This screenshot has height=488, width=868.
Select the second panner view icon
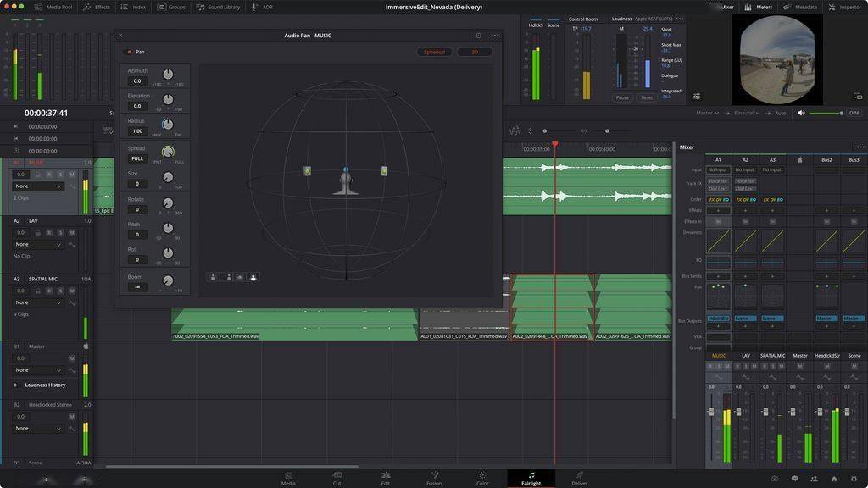coord(228,277)
